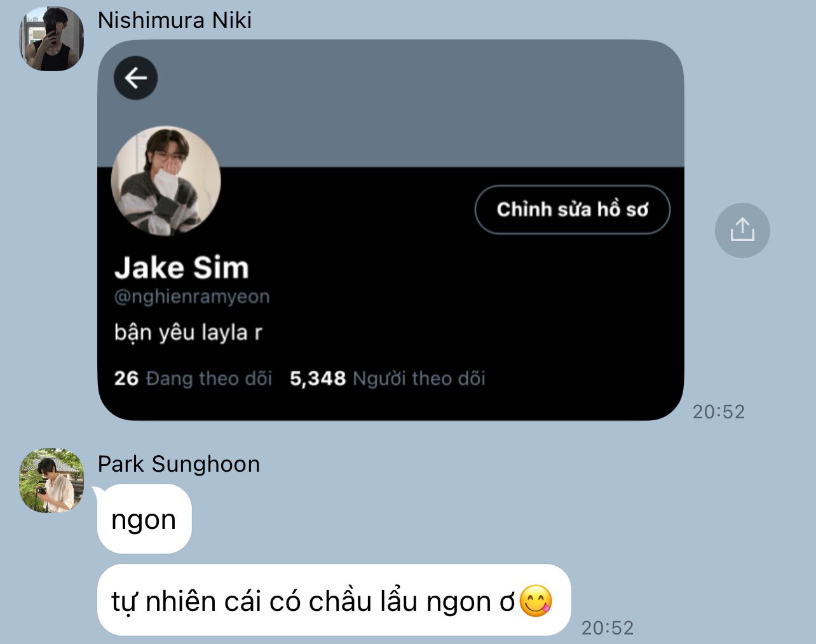Screen dimensions: 816x644
Task: Tap the share icon beside the image message
Action: pos(742,230)
